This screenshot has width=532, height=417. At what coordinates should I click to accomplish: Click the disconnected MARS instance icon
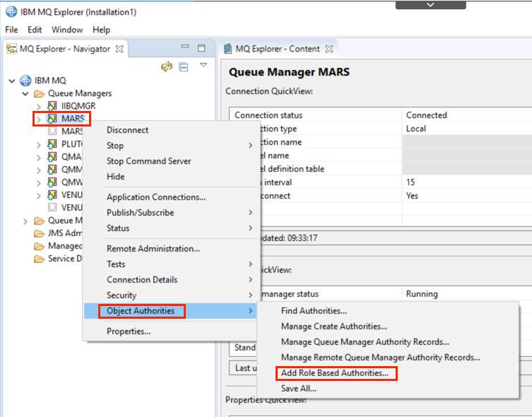pyautogui.click(x=52, y=131)
